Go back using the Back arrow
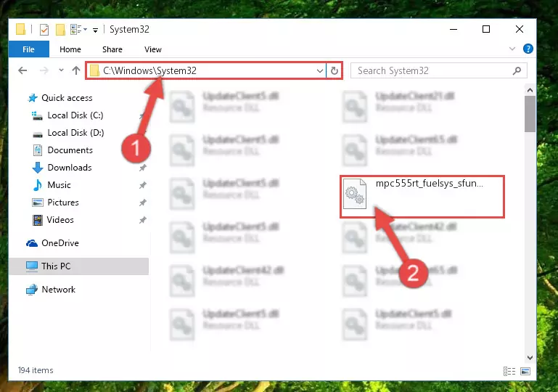 22,70
